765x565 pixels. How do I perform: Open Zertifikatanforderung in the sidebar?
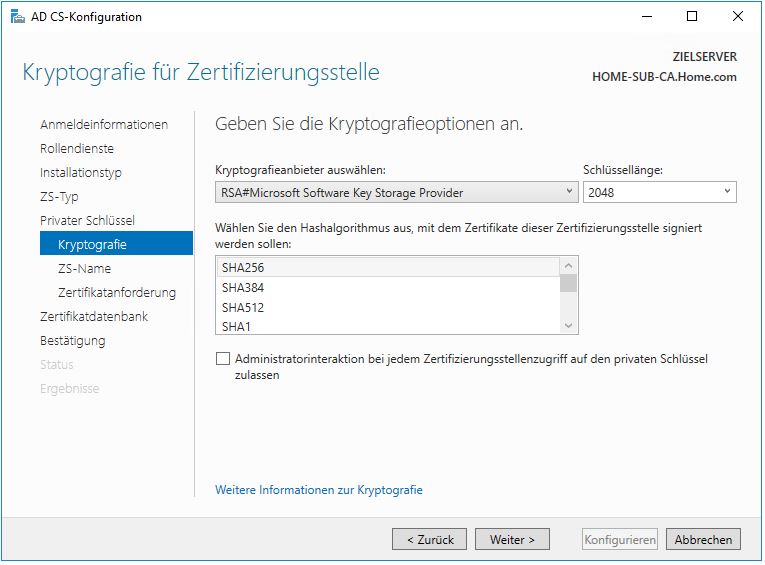click(117, 293)
